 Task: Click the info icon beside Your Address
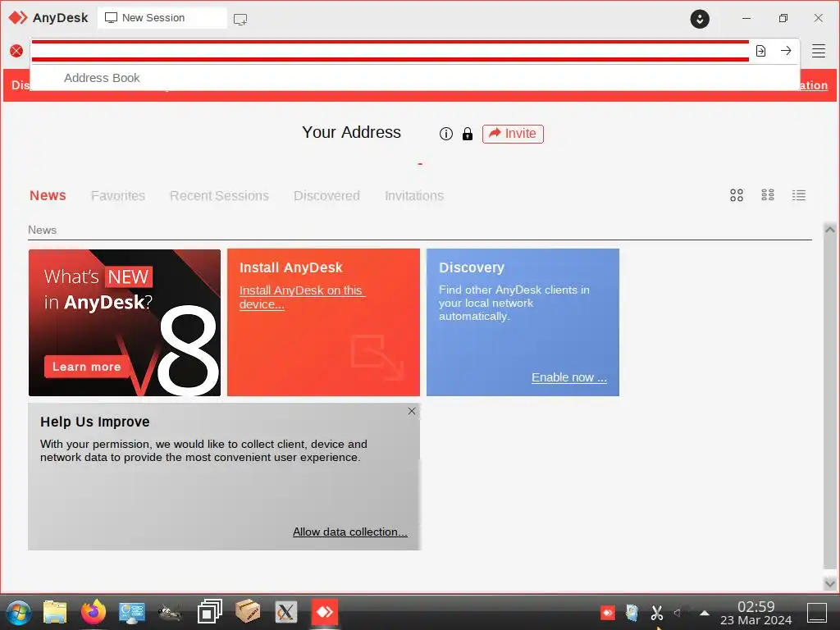(x=445, y=134)
